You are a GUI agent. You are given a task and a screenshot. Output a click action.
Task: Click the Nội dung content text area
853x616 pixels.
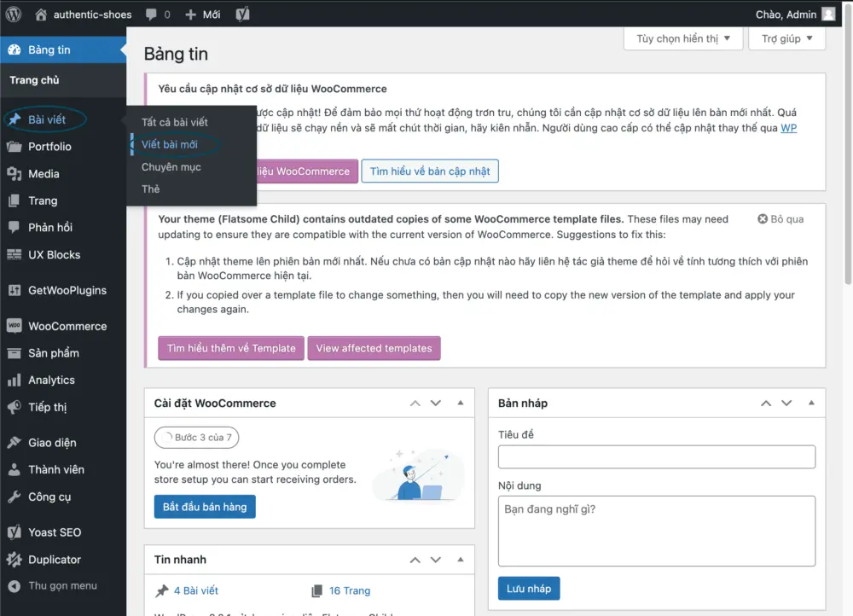pyautogui.click(x=657, y=532)
